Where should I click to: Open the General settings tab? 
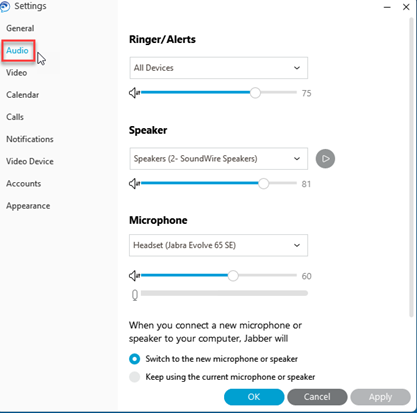[20, 28]
